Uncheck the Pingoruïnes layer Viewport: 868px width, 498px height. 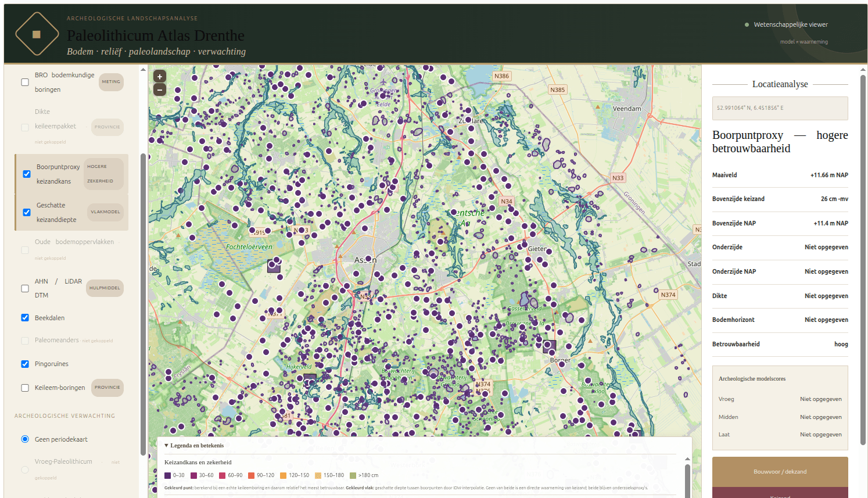[25, 364]
